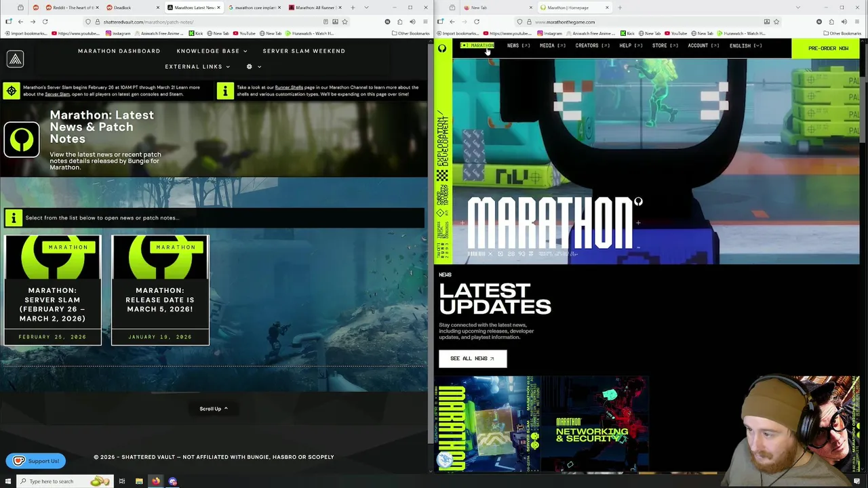Open the Store menu on Marathon site
This screenshot has width=868, height=488.
pyautogui.click(x=665, y=45)
